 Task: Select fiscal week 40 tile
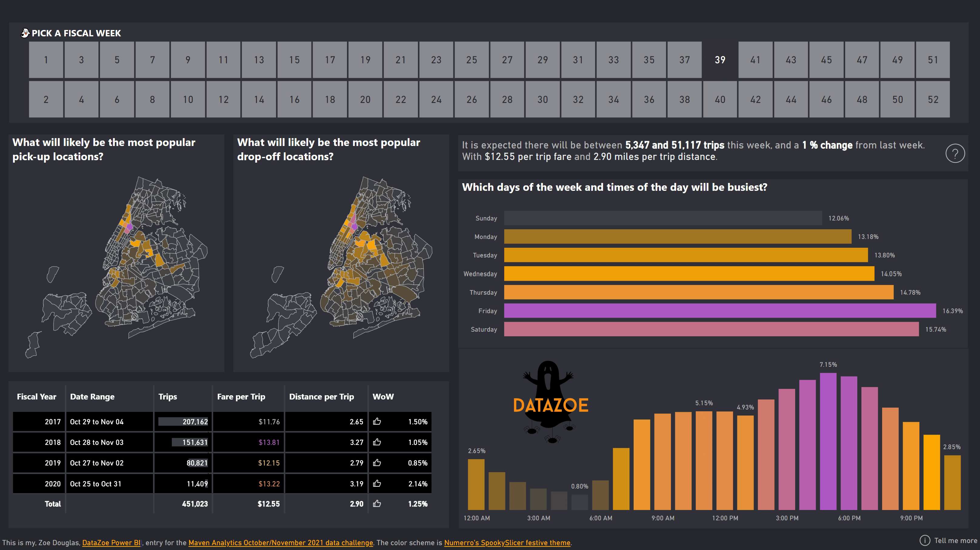(720, 99)
